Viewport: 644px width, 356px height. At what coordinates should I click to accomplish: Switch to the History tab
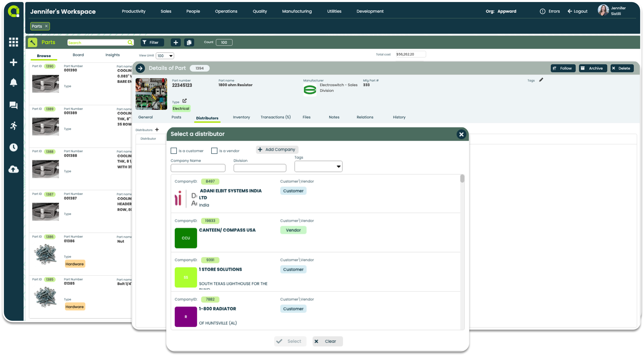pyautogui.click(x=399, y=117)
